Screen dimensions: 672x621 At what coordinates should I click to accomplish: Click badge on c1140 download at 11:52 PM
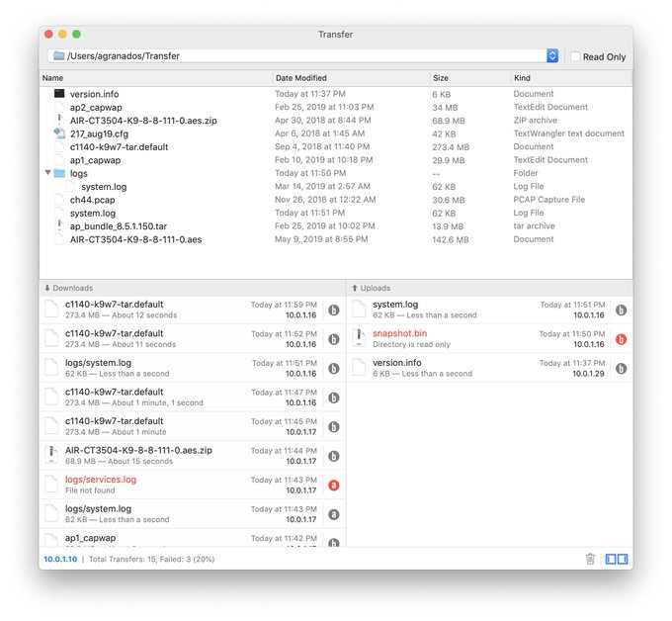coord(333,339)
